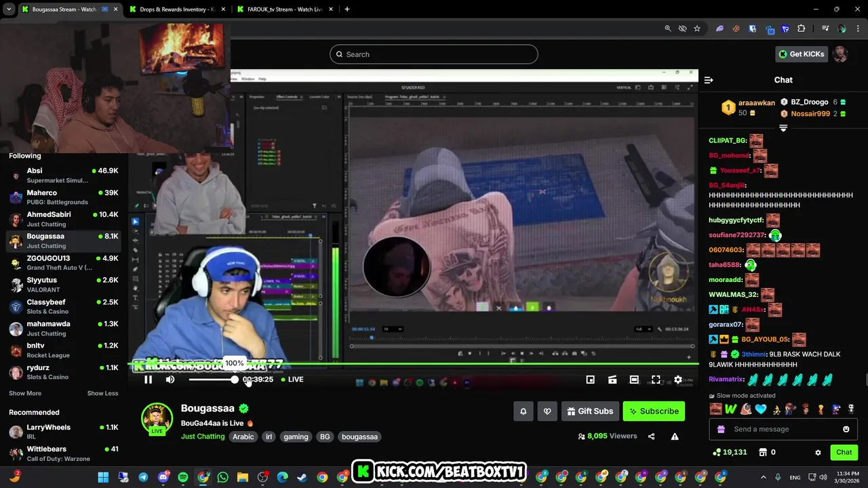The width and height of the screenshot is (868, 488).
Task: Toggle theater mode in the player
Action: 634,380
